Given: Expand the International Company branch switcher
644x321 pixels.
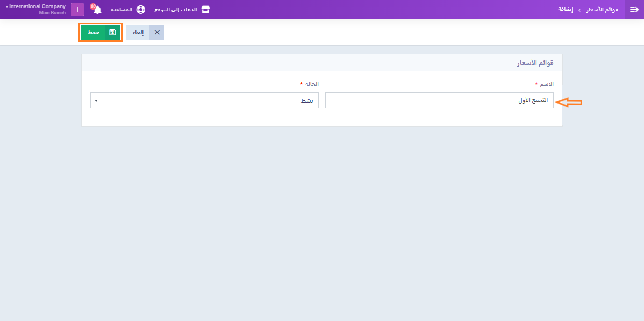Looking at the screenshot, I should click(35, 6).
